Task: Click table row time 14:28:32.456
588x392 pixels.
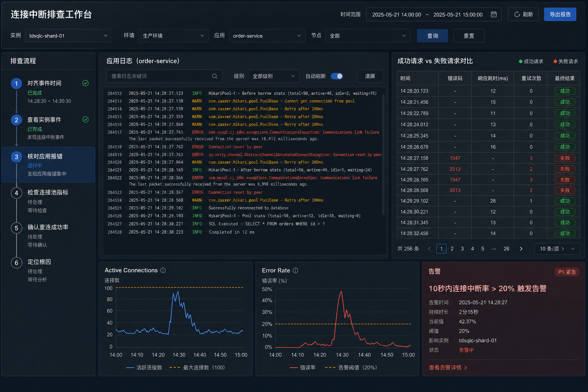Action: pos(414,234)
